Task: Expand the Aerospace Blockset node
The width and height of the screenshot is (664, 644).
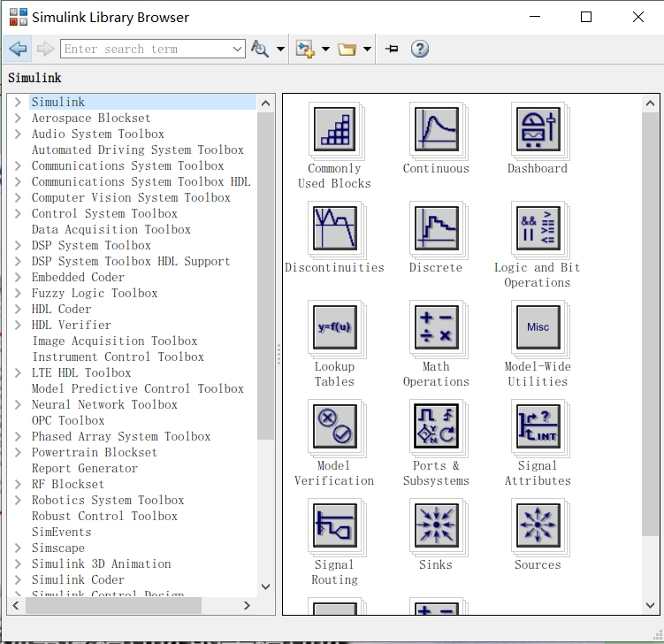Action: [18, 118]
